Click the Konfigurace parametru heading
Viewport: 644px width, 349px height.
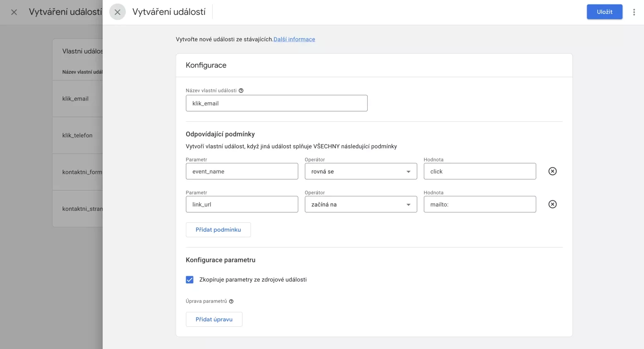pos(220,260)
